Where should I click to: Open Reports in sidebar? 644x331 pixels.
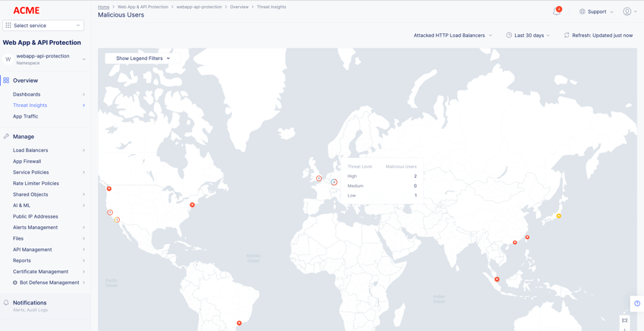pyautogui.click(x=22, y=260)
